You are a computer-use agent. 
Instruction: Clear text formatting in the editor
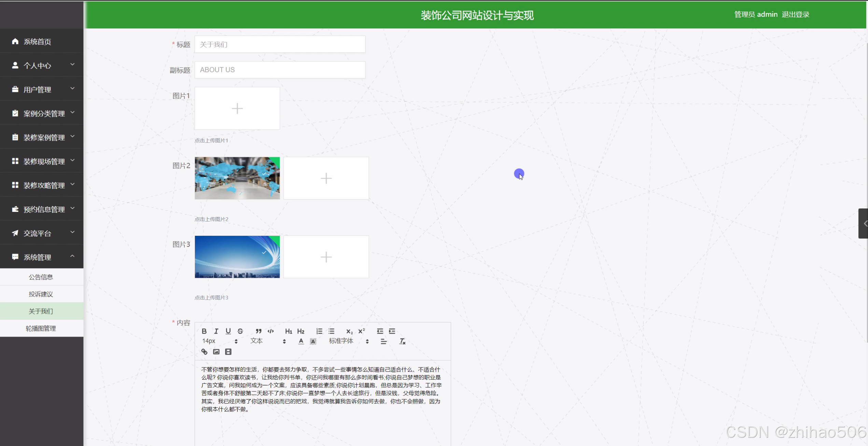402,341
